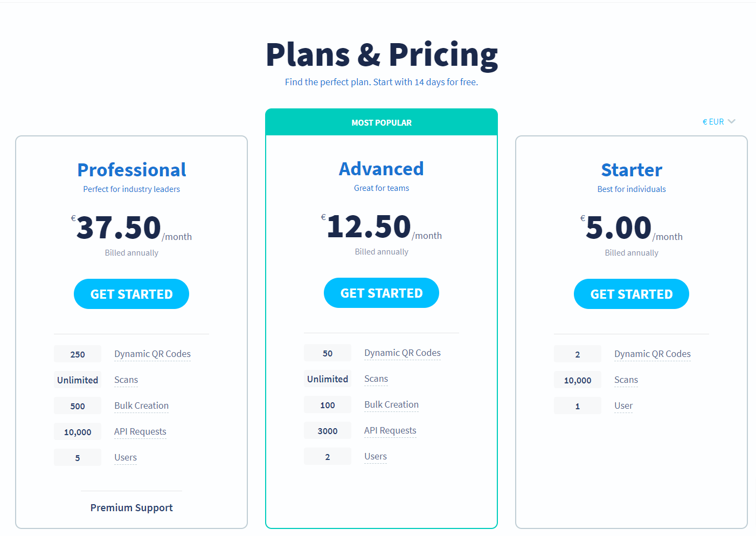Click the chevron next to EUR
Screen dimensions: 756x536
pos(731,121)
